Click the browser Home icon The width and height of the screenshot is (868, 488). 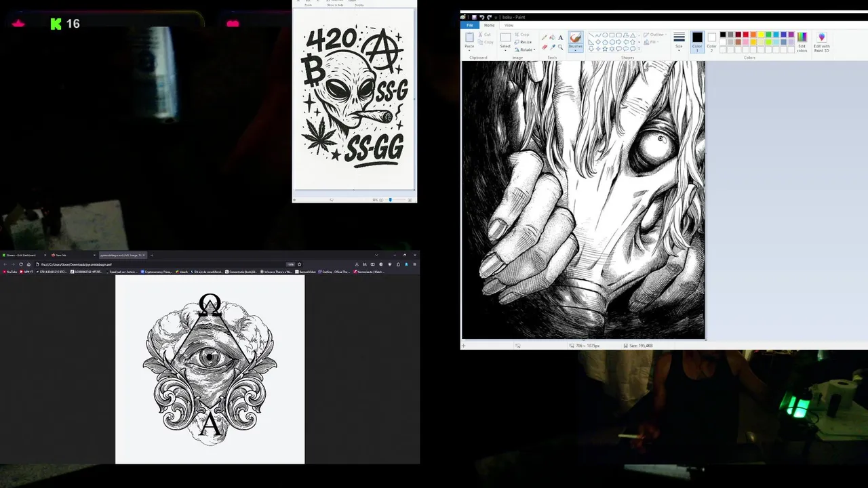tap(28, 264)
